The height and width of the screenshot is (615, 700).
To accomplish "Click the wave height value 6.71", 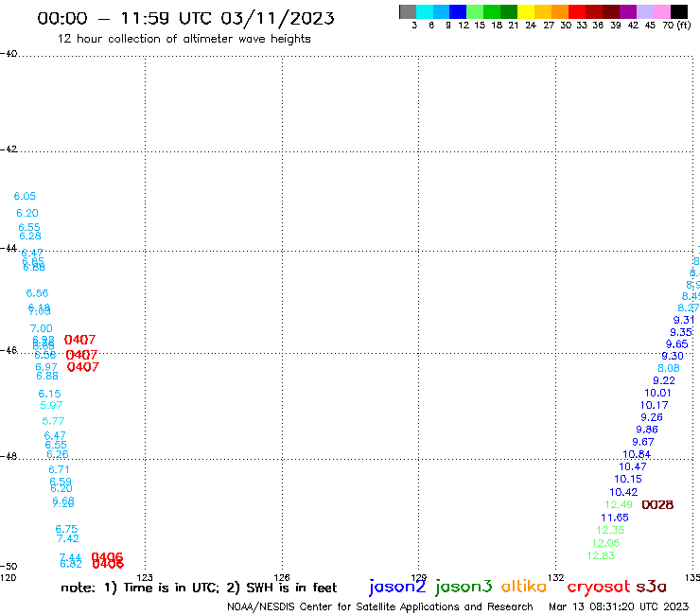I will 59,470.
